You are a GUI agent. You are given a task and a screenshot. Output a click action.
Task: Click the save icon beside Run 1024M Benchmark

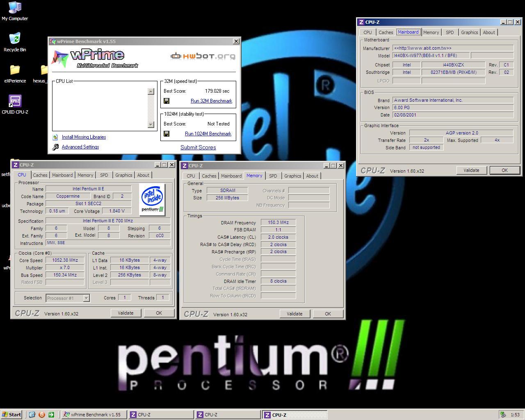(167, 134)
